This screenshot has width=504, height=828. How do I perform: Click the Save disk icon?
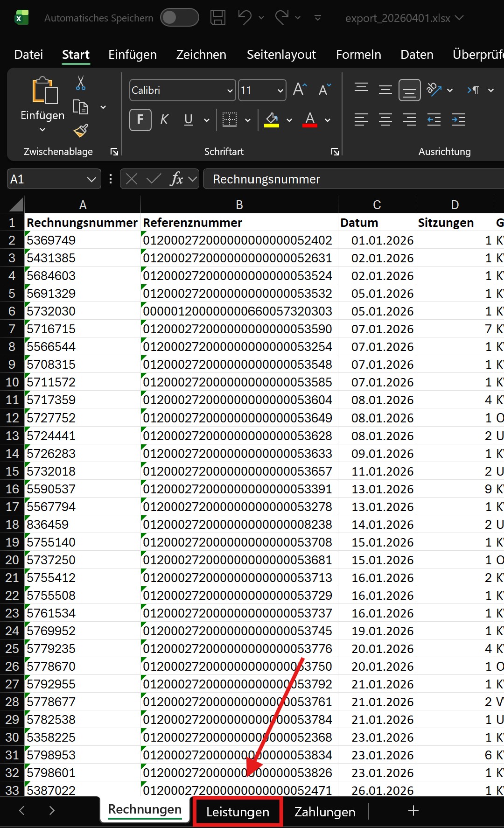pos(217,18)
